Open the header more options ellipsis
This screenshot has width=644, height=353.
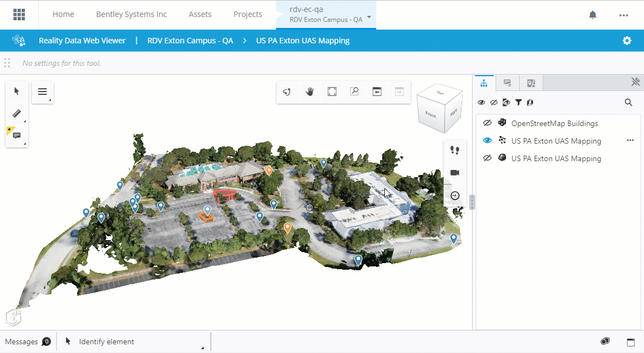[x=623, y=15]
